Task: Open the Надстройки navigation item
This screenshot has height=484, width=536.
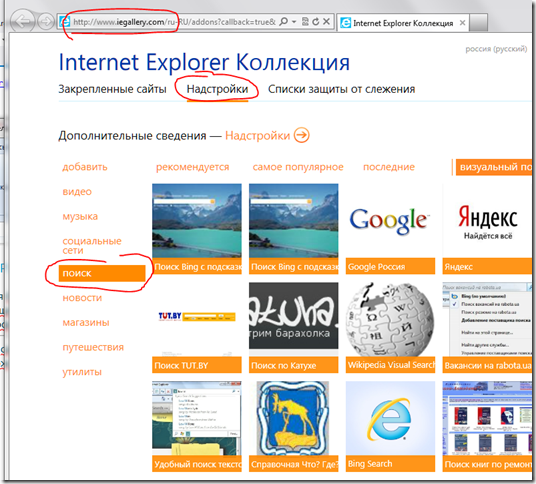Action: pyautogui.click(x=217, y=89)
